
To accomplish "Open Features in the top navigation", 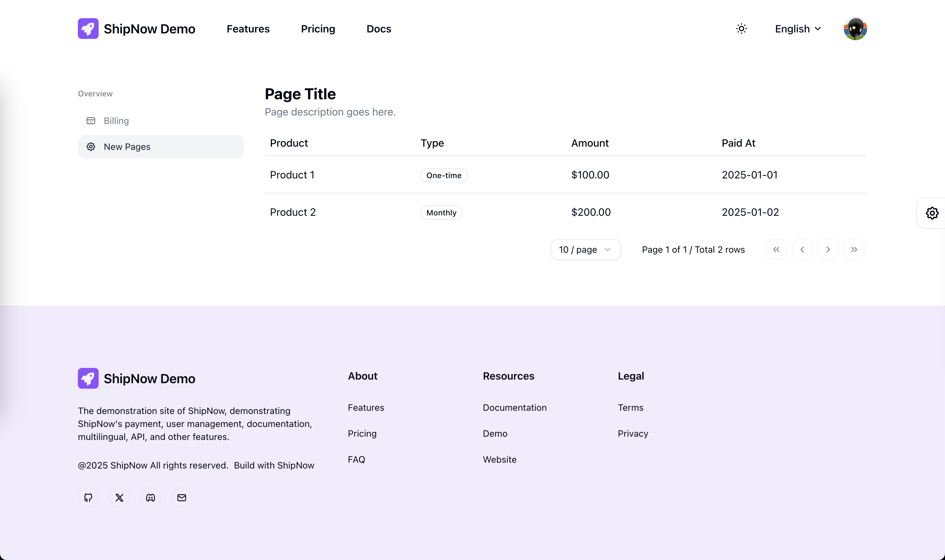I will point(248,29).
